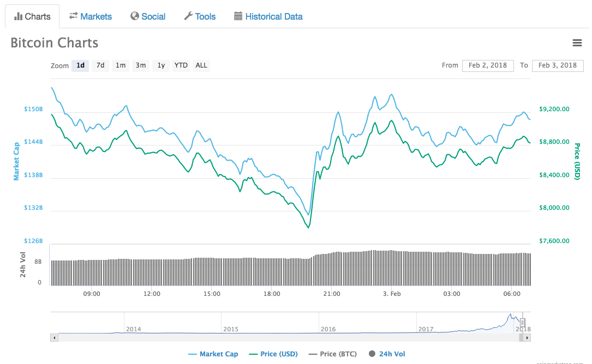This screenshot has height=364, width=592.
Task: Click the $8,000.00 price axis label
Action: point(554,208)
